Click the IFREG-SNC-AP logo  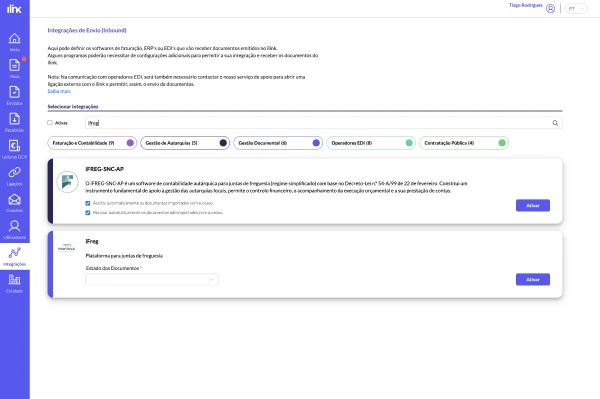pyautogui.click(x=67, y=182)
